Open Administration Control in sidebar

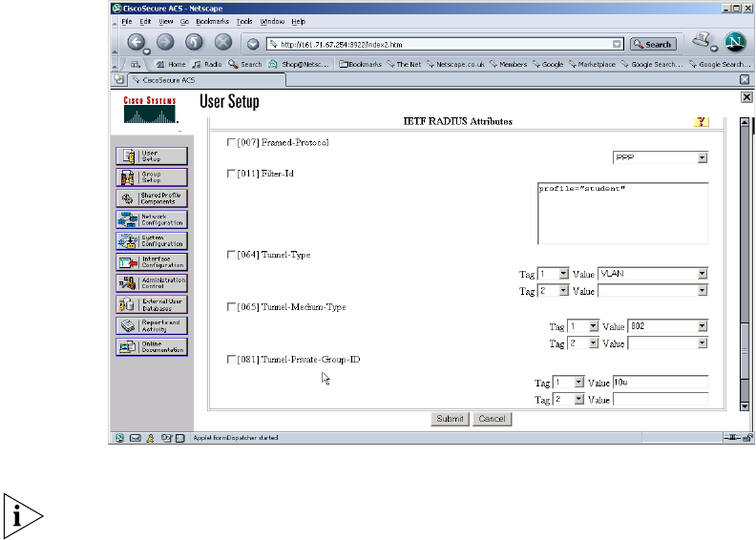click(152, 283)
